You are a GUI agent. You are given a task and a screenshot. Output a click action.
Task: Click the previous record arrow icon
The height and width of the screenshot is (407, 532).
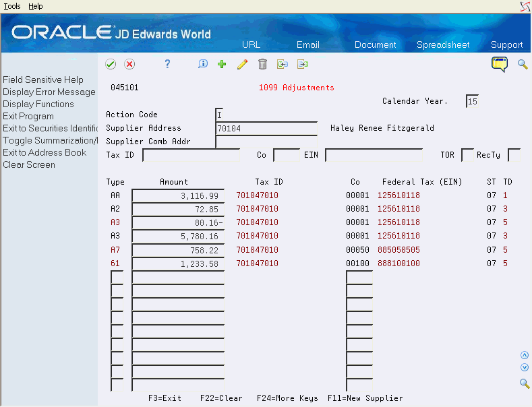[x=283, y=64]
